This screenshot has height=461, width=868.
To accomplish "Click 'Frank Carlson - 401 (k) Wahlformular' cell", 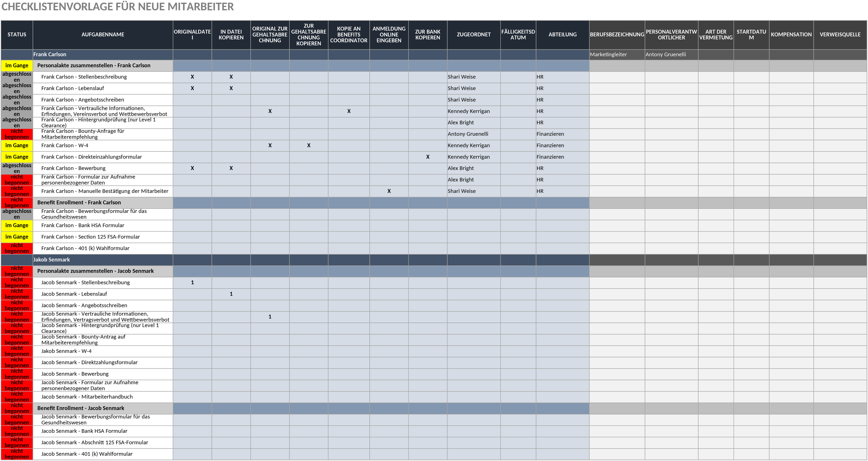I will pyautogui.click(x=103, y=248).
